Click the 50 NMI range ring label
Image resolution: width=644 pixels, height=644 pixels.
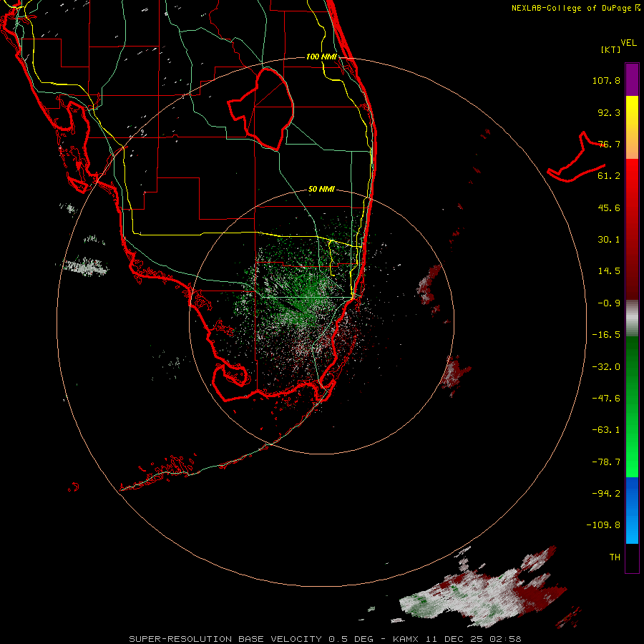pyautogui.click(x=321, y=189)
